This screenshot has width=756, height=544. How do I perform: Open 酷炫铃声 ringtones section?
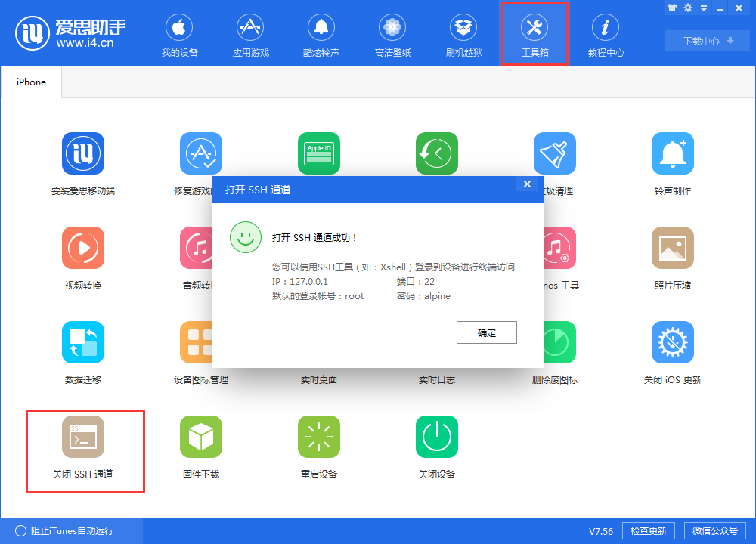pos(321,36)
